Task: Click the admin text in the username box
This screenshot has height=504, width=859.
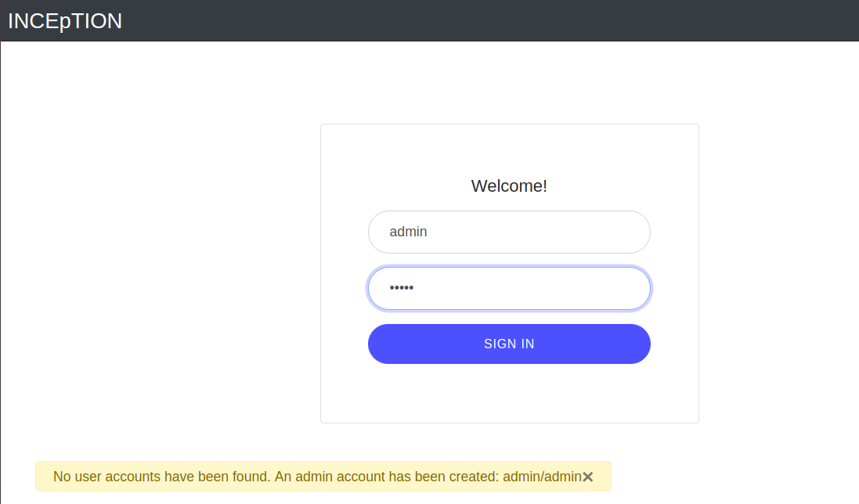Action: tap(409, 232)
